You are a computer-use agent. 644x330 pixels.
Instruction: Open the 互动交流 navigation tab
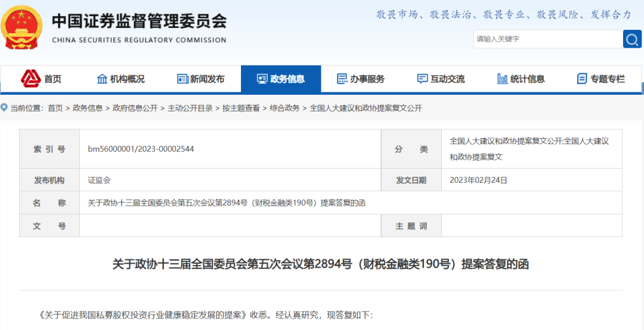[x=441, y=79]
